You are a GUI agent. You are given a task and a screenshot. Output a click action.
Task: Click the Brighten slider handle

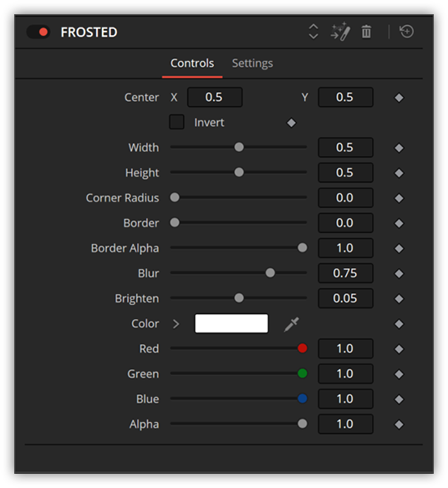pyautogui.click(x=239, y=298)
